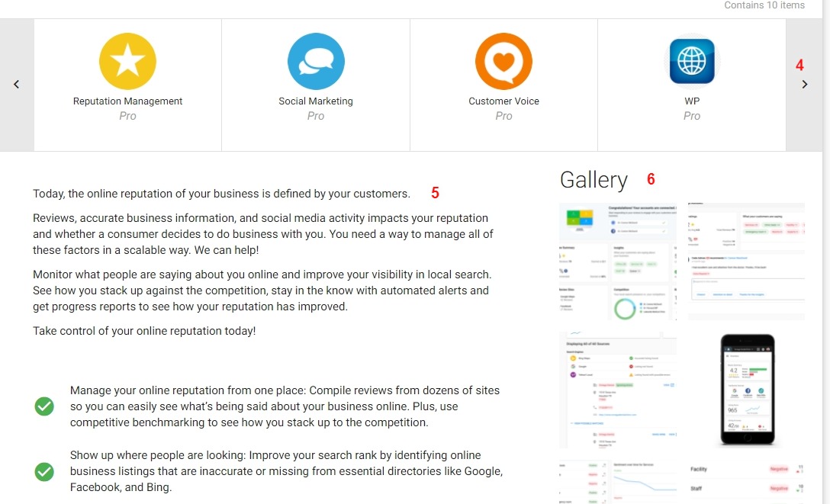The width and height of the screenshot is (830, 504).
Task: Open the listings sources gallery screenshot
Action: (617, 389)
